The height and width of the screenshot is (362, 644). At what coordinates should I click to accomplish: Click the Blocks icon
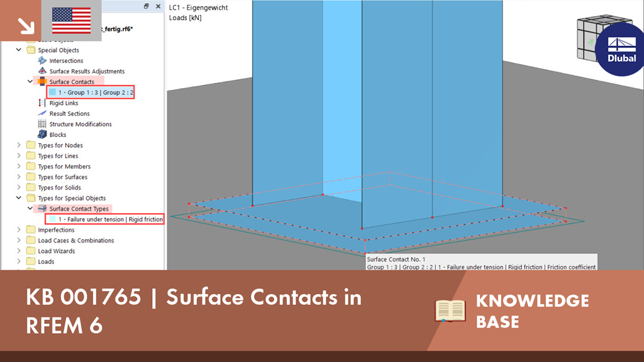42,134
